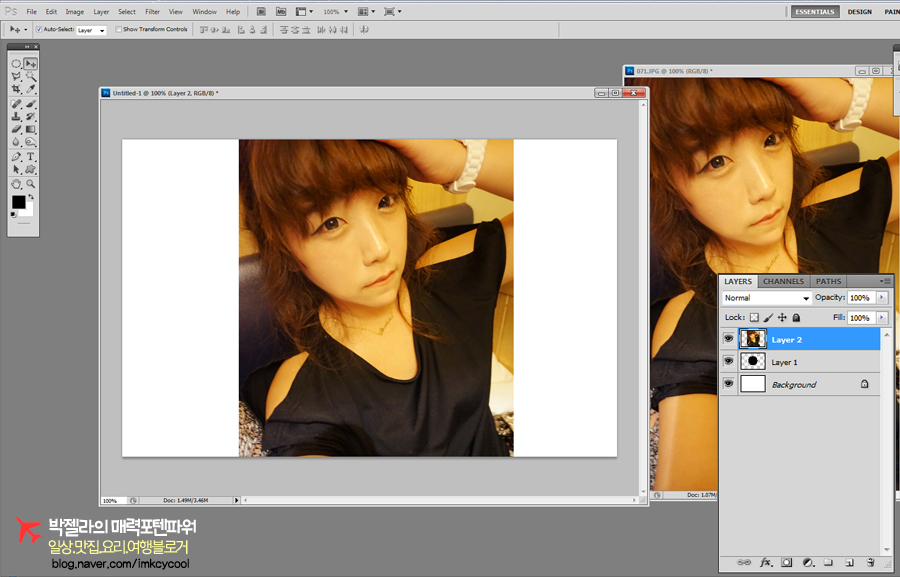
Task: Click the Essentials workspace button
Action: [815, 12]
